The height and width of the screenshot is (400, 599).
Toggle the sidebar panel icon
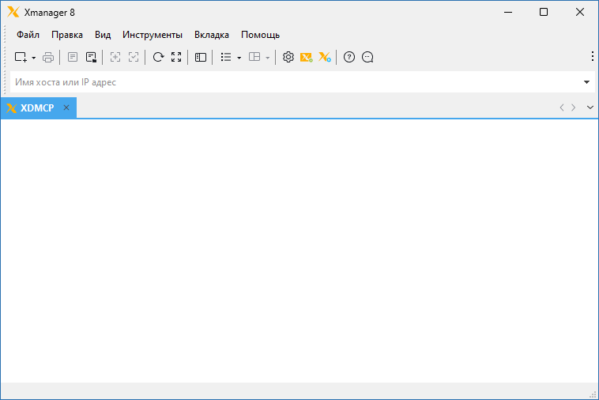coord(201,57)
